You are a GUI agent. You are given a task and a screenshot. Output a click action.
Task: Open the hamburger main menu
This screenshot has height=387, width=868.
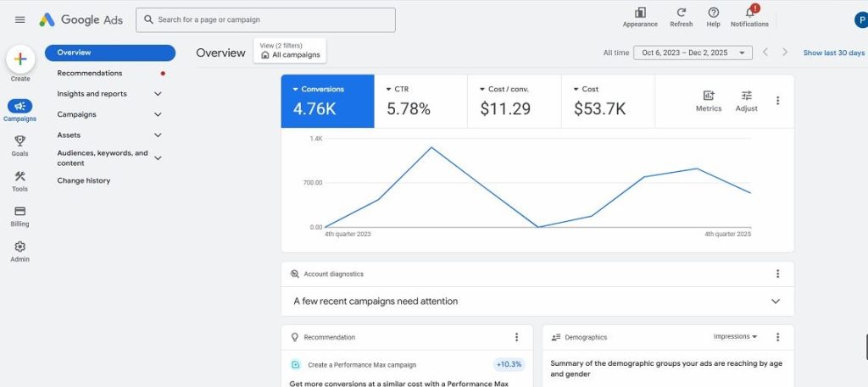20,19
